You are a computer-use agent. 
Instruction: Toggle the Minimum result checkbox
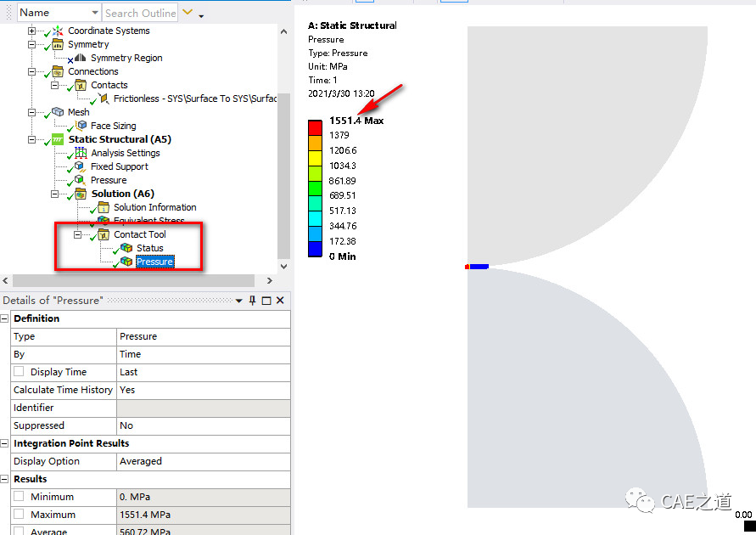coord(19,496)
